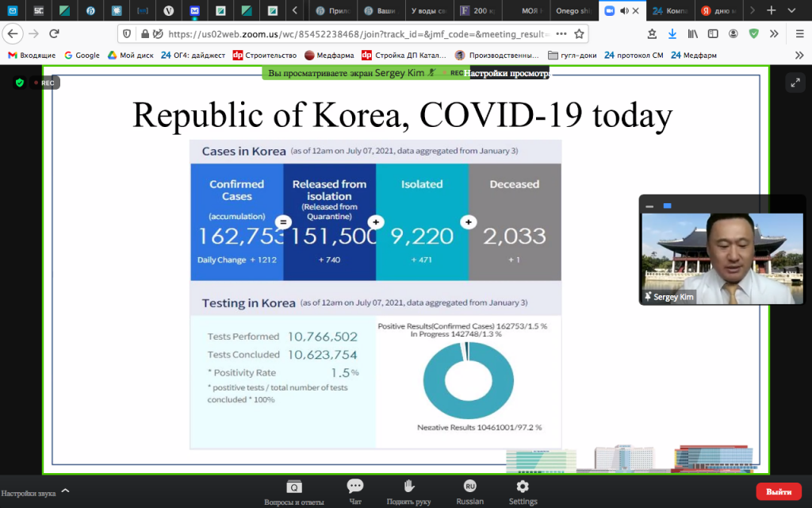Minimize the Sergey Kim video panel

point(649,206)
